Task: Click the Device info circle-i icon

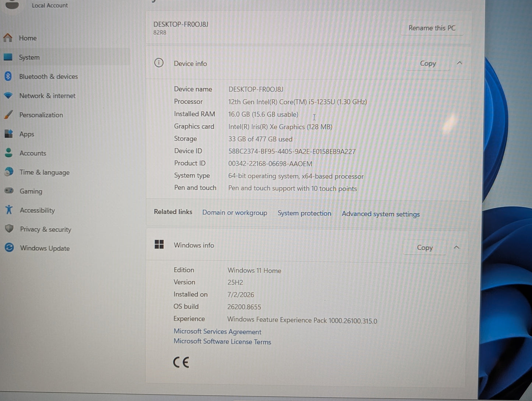Action: pyautogui.click(x=159, y=63)
